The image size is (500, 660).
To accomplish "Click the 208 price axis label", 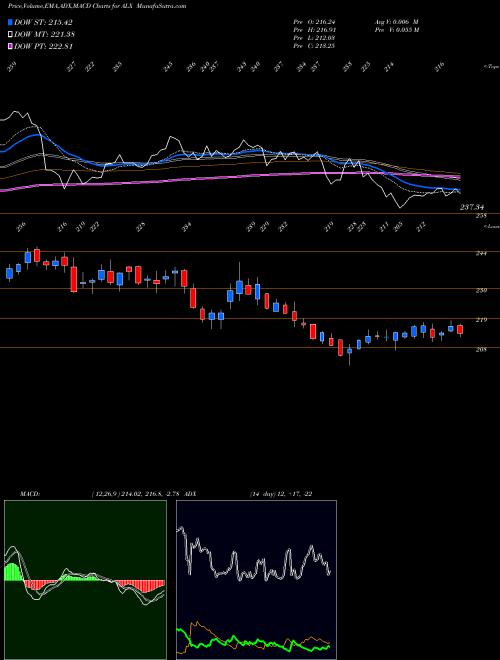I will pos(481,349).
